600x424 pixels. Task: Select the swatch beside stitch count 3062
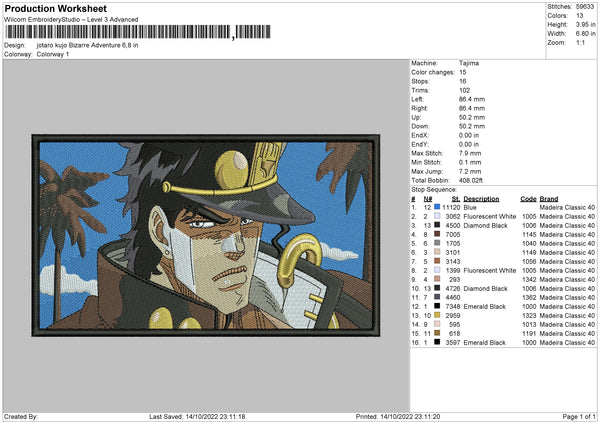click(437, 216)
